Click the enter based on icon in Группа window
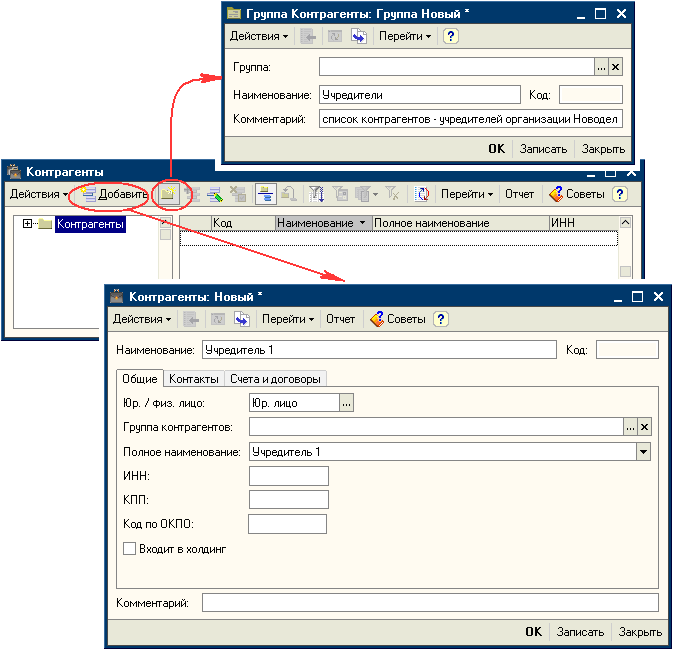 (359, 36)
